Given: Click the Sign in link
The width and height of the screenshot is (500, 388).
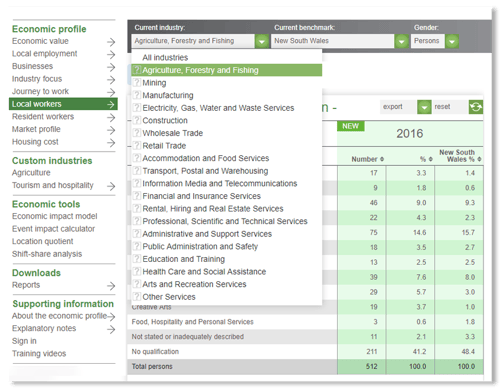Looking at the screenshot, I should pos(24,341).
